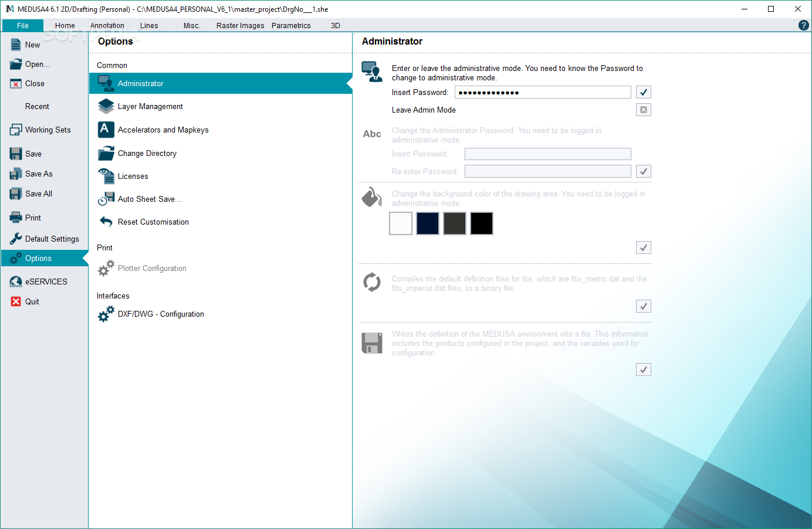The height and width of the screenshot is (529, 812).
Task: Click the eSERVICES icon
Action: click(16, 282)
